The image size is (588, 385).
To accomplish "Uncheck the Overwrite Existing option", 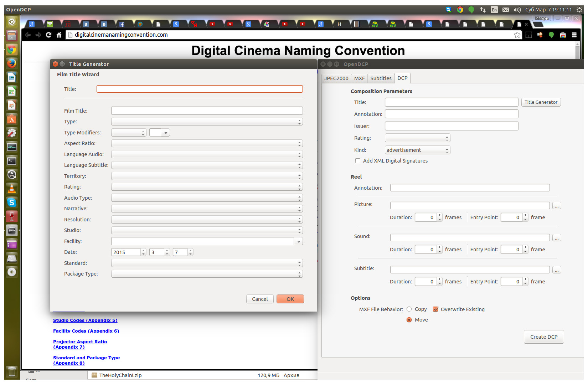I will click(x=435, y=309).
